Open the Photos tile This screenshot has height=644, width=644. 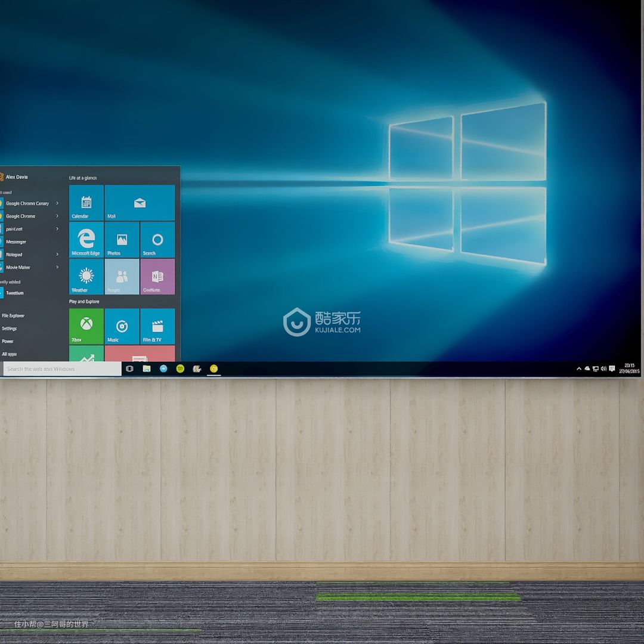[x=122, y=240]
